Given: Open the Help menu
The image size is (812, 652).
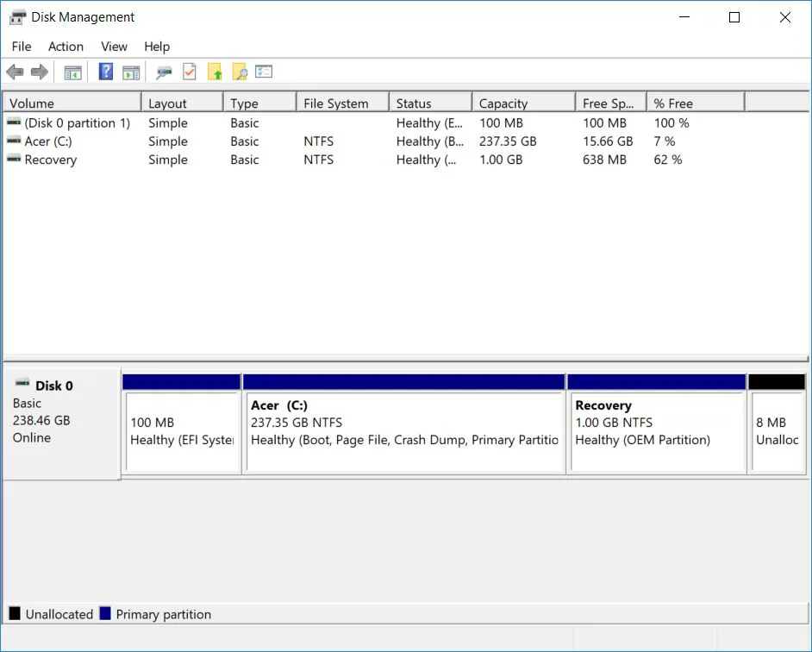Looking at the screenshot, I should click(x=157, y=47).
